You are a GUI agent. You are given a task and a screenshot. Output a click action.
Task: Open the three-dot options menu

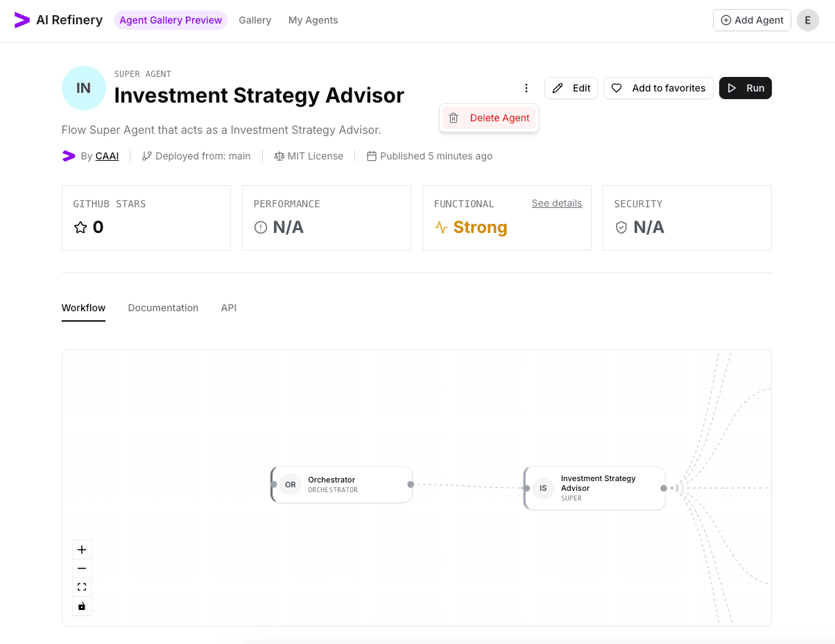point(526,88)
